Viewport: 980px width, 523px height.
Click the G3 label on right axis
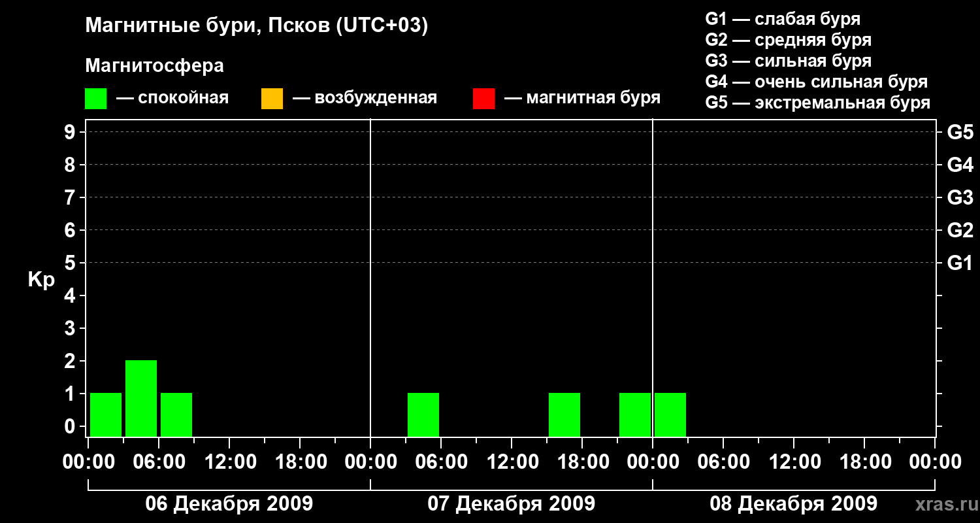960,197
